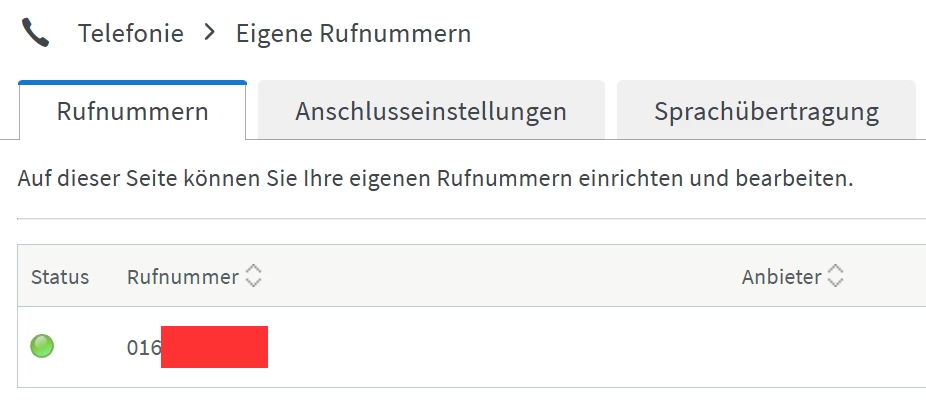Open the Telefonie breadcrumb link

131,33
